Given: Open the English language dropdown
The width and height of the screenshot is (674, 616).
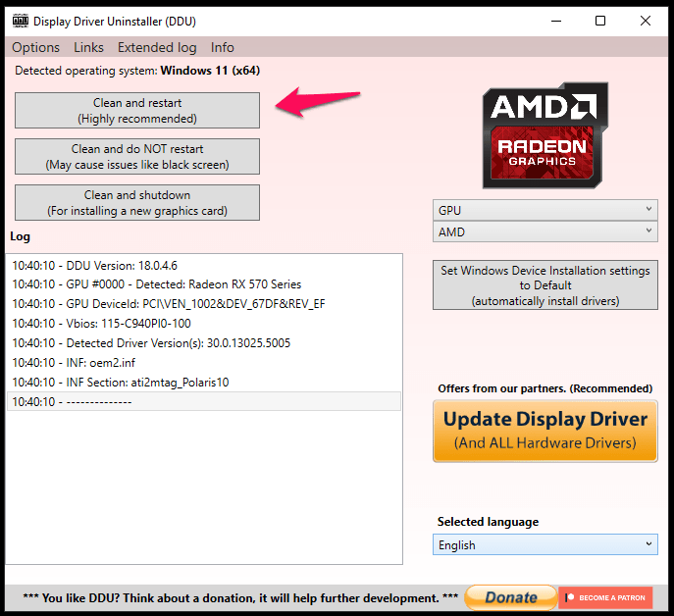Looking at the screenshot, I should coord(544,544).
